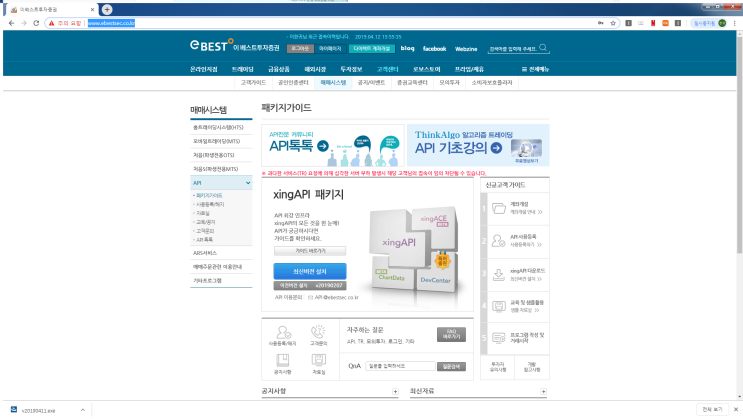Open step 3 xingAPI 다운로드 icon

pyautogui.click(x=498, y=274)
